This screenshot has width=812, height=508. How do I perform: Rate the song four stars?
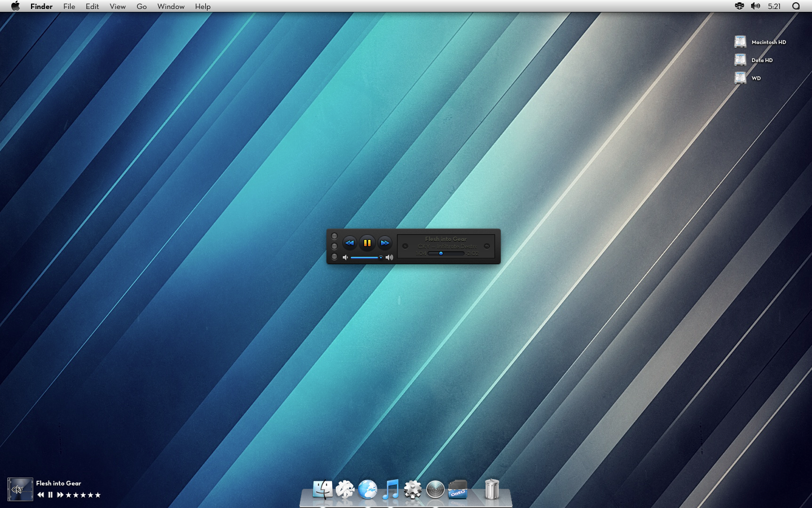click(90, 495)
